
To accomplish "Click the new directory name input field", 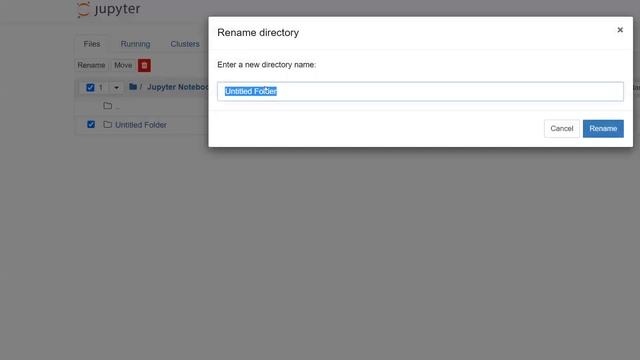I will coord(420,91).
